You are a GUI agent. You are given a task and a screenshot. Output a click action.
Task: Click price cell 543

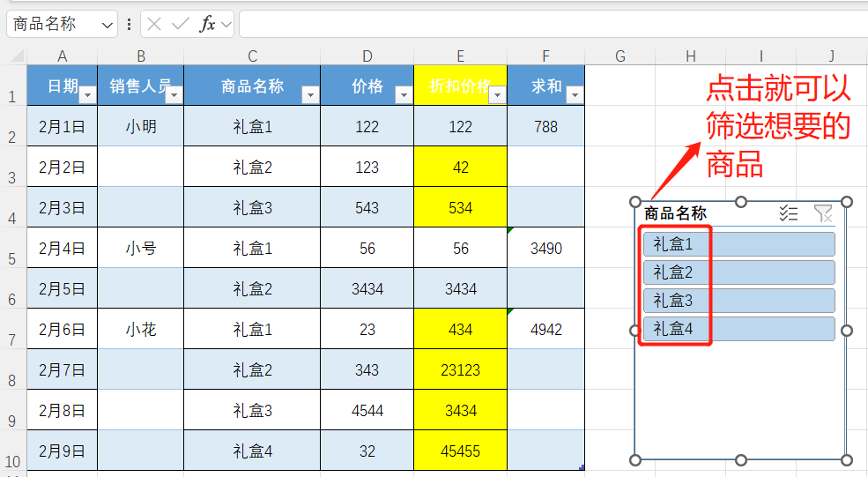point(367,208)
